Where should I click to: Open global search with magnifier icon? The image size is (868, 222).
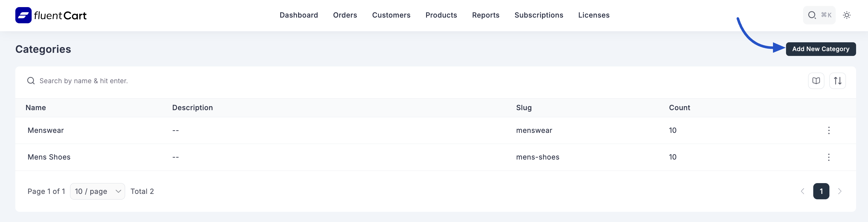tap(812, 15)
